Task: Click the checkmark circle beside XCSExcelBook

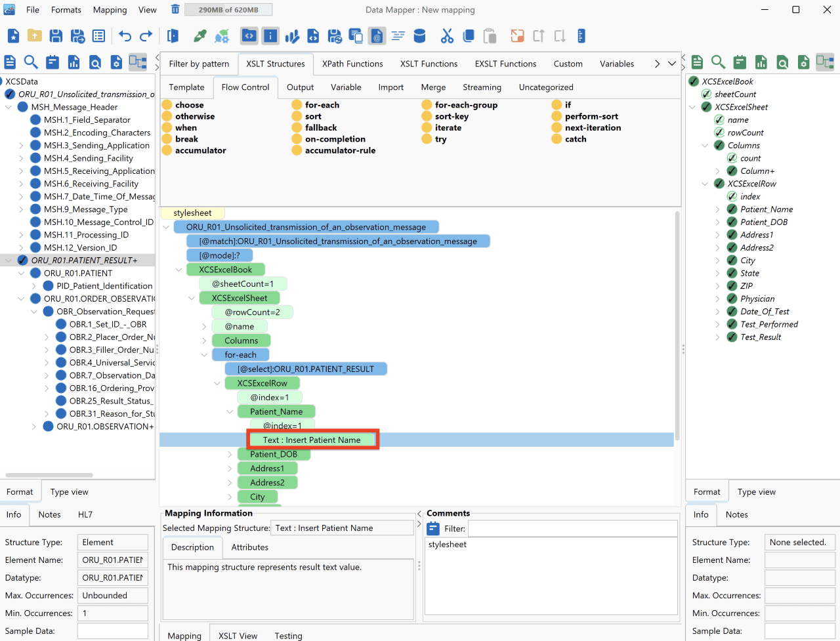Action: (x=694, y=81)
